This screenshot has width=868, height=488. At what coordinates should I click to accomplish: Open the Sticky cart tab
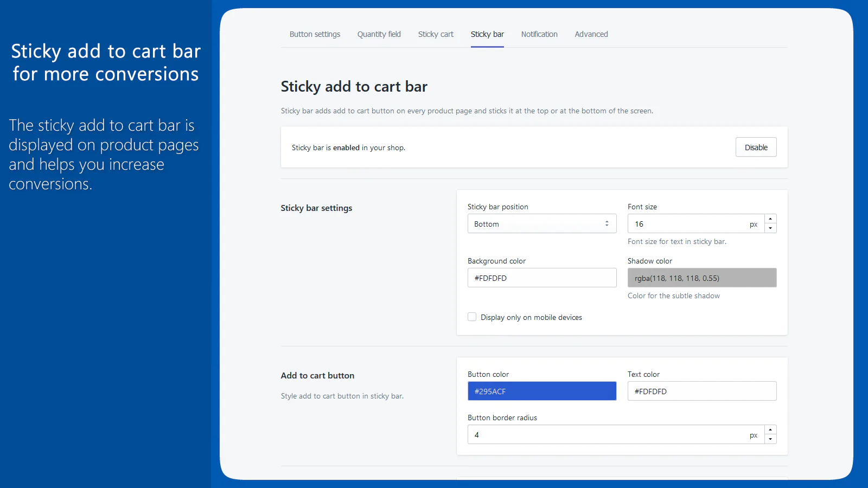click(436, 34)
